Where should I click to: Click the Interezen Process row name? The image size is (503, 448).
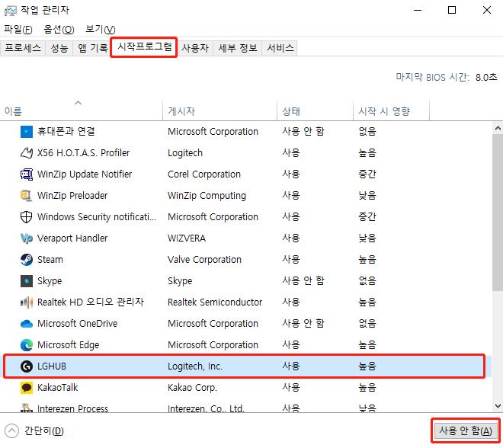[x=73, y=408]
